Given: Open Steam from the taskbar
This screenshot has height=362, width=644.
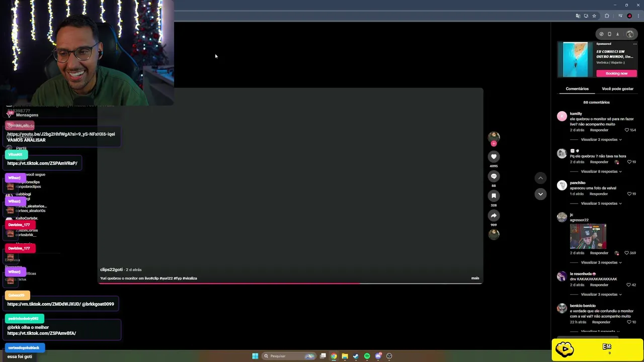Looking at the screenshot, I should (356, 356).
